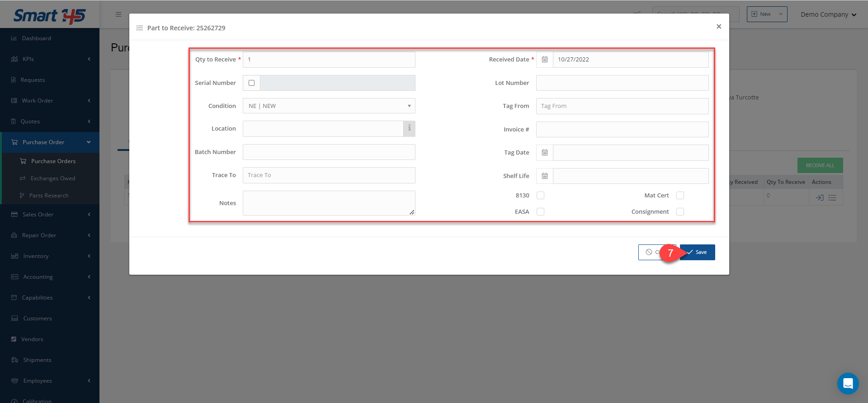Go to Dashboard menu item

click(50, 38)
